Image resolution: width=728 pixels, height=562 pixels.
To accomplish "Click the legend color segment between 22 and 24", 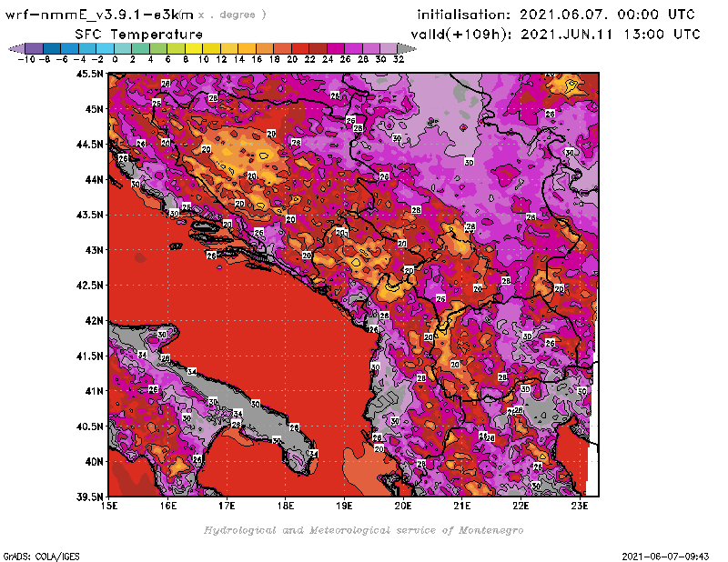I will pos(318,48).
